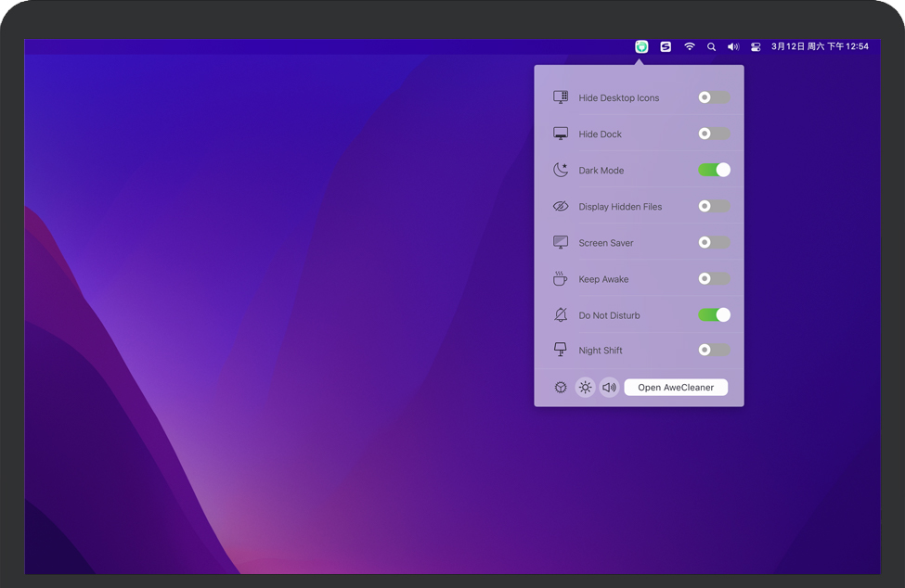This screenshot has height=588, width=905.
Task: Toggle the Display Hidden Files switch
Action: tap(714, 206)
